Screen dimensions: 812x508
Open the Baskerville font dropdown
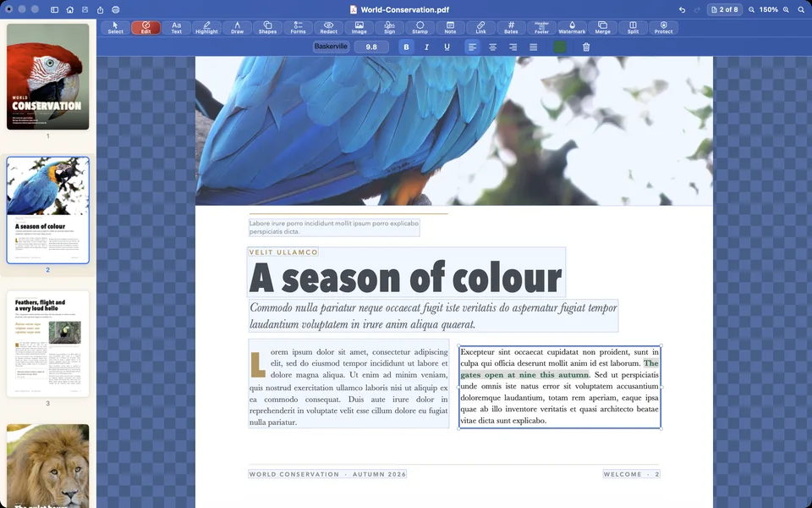[x=331, y=47]
